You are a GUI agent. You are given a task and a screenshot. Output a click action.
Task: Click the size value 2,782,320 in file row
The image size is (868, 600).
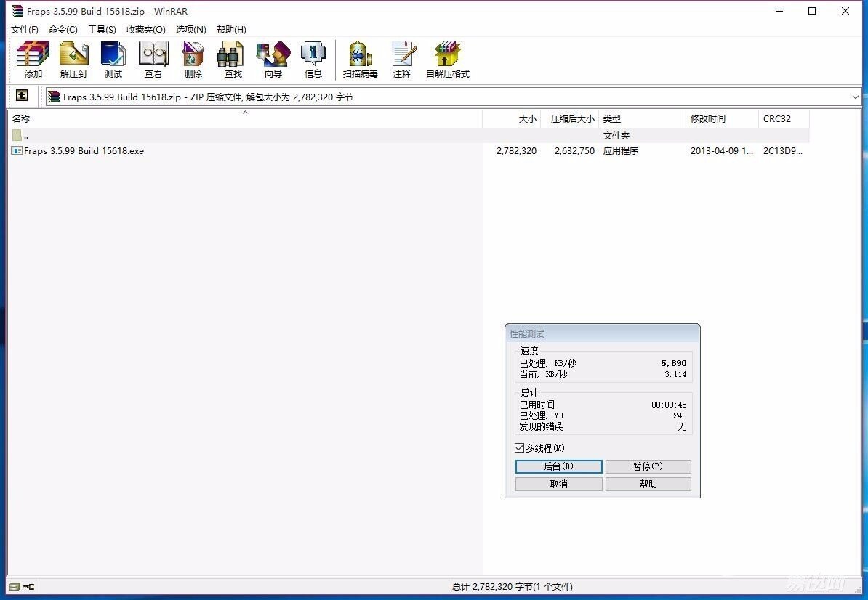click(x=516, y=150)
